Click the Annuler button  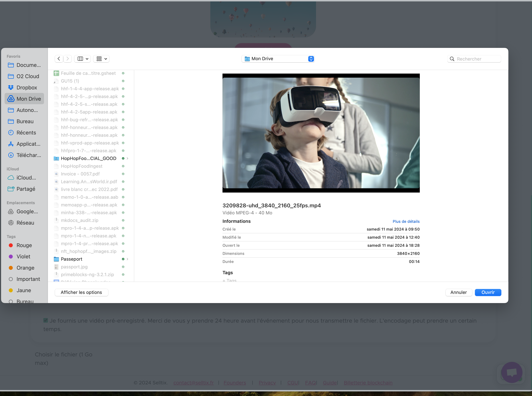point(458,293)
